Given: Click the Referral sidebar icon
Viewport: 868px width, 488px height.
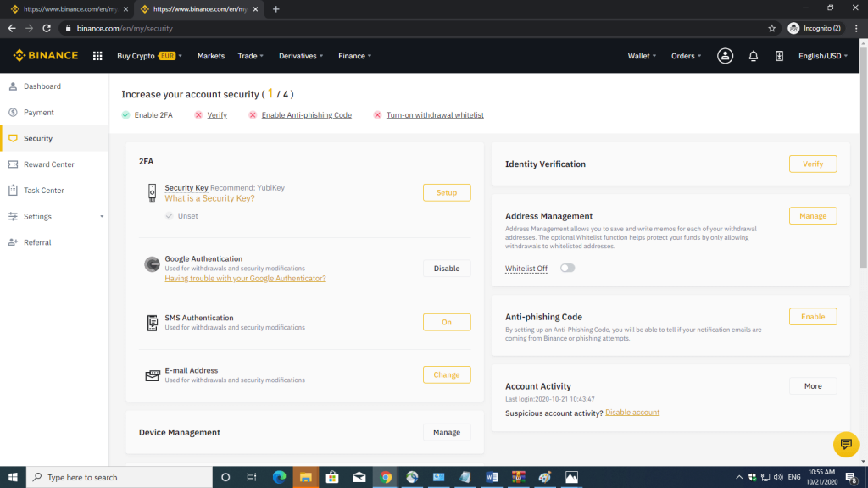Looking at the screenshot, I should (13, 242).
